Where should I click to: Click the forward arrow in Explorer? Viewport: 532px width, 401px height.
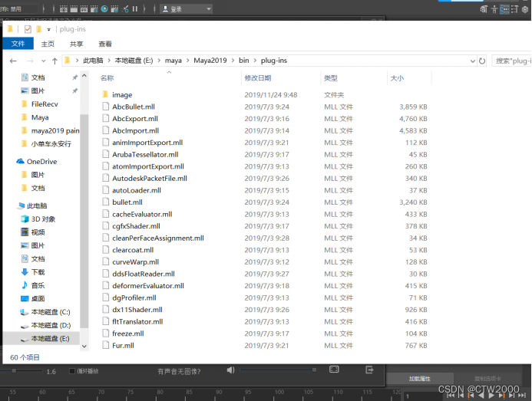30,61
